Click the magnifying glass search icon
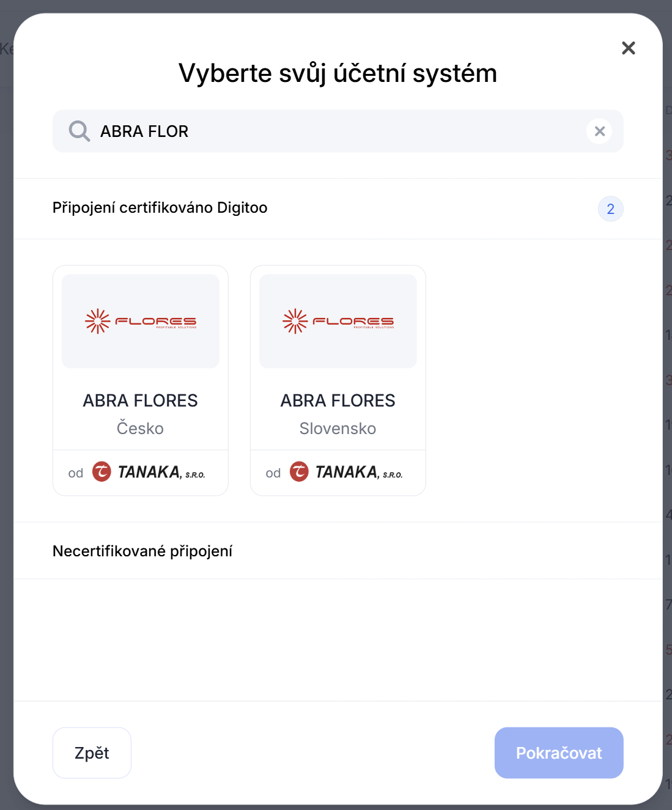The width and height of the screenshot is (672, 810). pyautogui.click(x=79, y=131)
